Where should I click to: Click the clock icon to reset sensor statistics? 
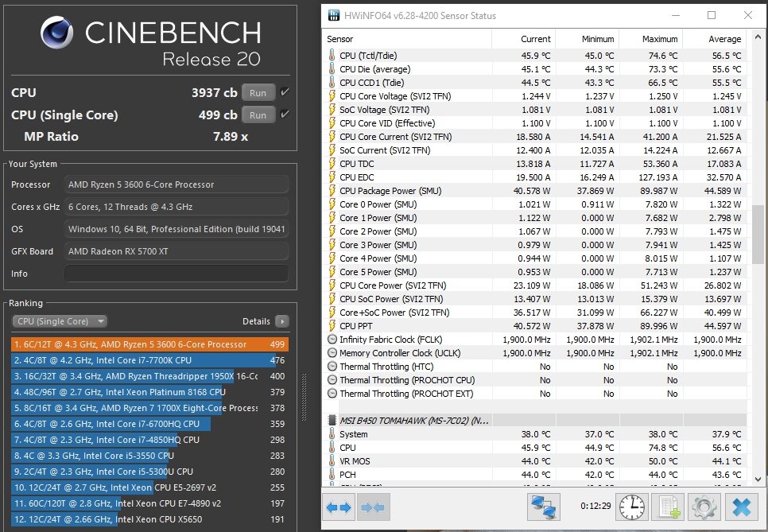[632, 507]
